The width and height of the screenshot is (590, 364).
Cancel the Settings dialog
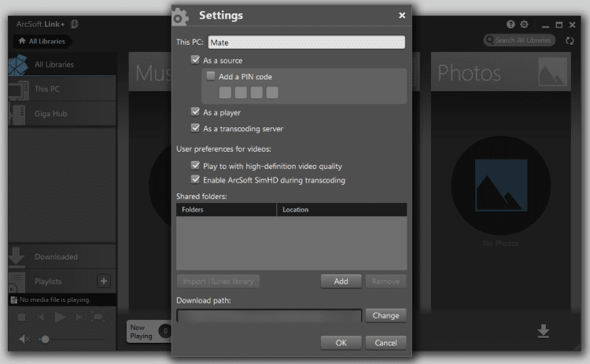[x=385, y=343]
